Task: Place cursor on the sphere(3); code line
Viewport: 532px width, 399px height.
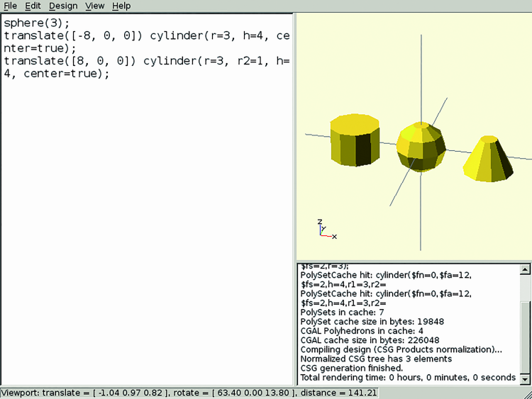Action: [35, 22]
